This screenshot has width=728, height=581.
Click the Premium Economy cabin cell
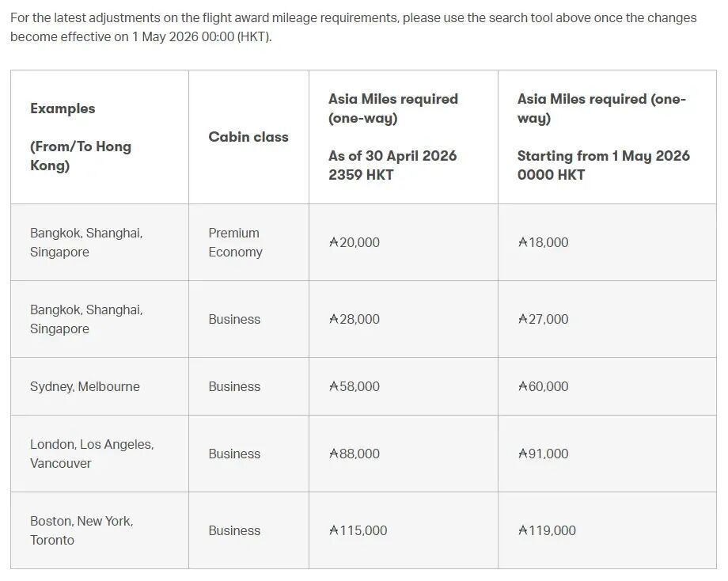click(248, 242)
